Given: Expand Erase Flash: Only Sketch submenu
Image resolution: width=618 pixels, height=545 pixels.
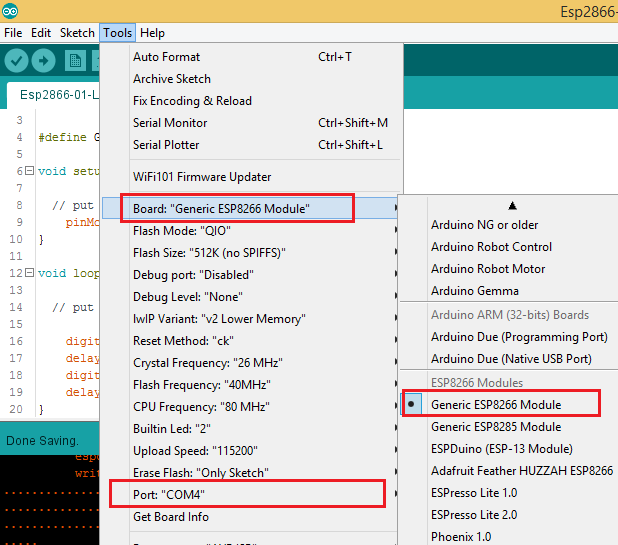Looking at the screenshot, I should pyautogui.click(x=251, y=472).
